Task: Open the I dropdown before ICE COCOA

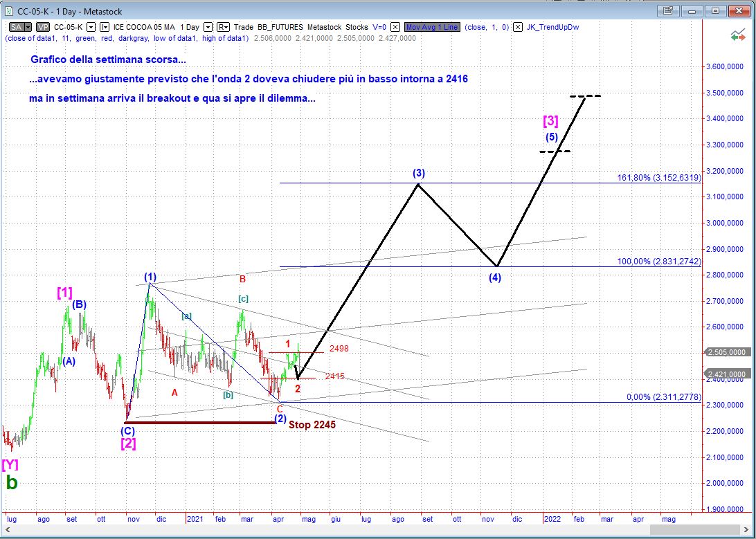Action: (x=105, y=28)
